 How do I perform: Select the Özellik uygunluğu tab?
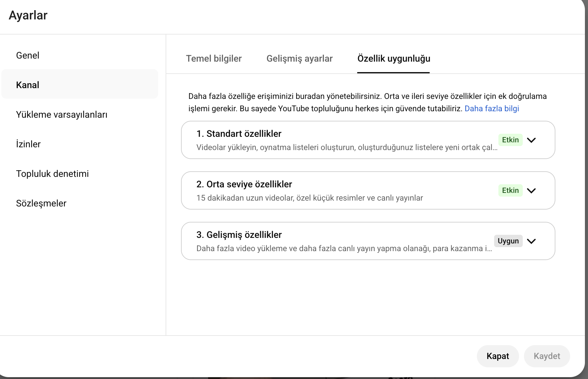coord(394,59)
